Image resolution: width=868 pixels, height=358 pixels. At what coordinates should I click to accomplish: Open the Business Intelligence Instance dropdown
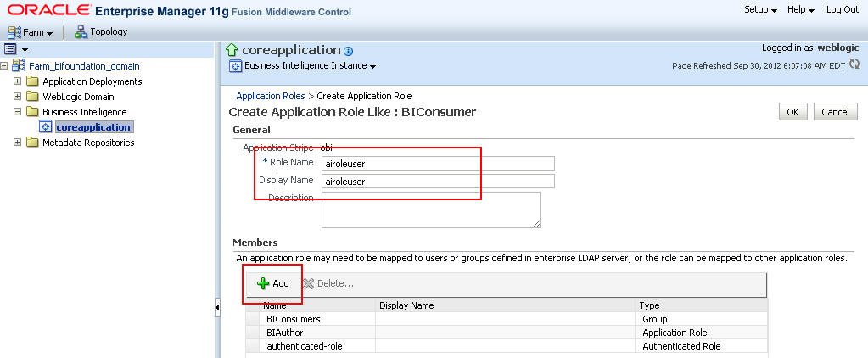pos(310,66)
